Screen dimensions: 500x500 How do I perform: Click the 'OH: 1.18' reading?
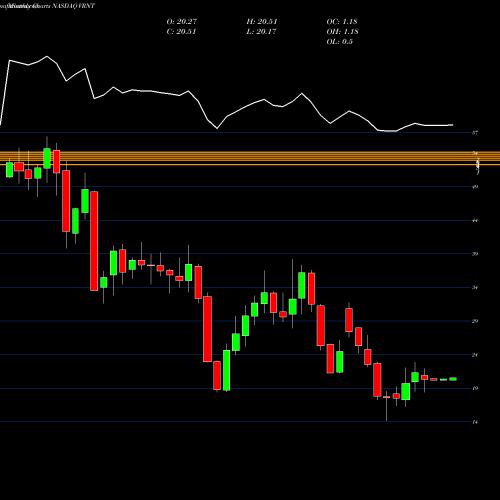(342, 32)
